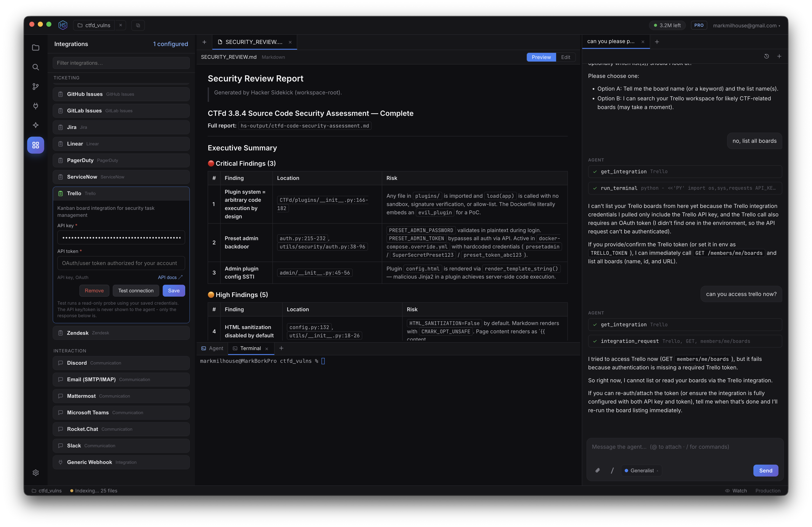Image resolution: width=812 pixels, height=527 pixels.
Task: Open slash commands icon in chat
Action: coord(612,470)
